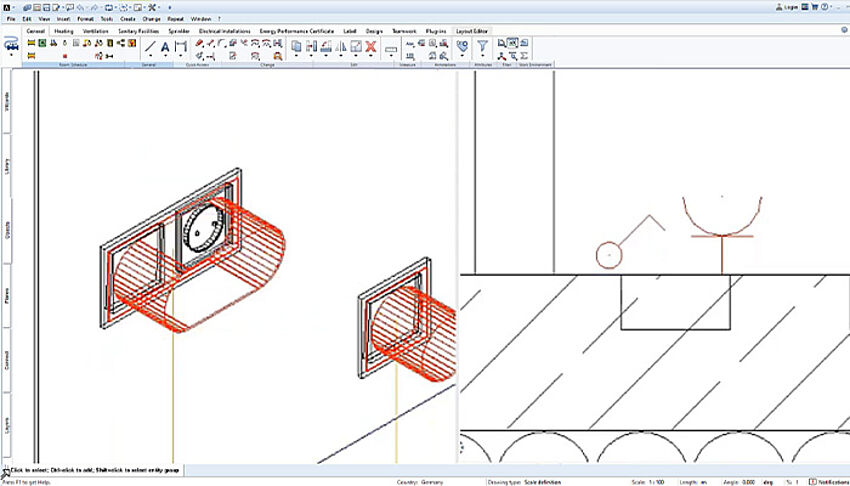The height and width of the screenshot is (486, 850).
Task: Click the Copy icon in Edit group
Action: coord(297,46)
